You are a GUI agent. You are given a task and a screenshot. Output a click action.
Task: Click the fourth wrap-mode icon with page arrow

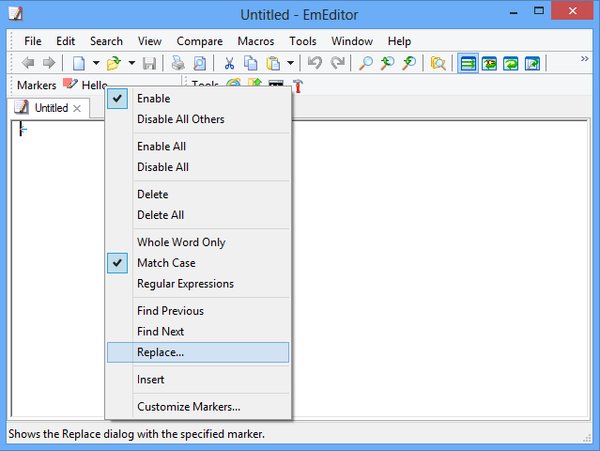(x=532, y=63)
